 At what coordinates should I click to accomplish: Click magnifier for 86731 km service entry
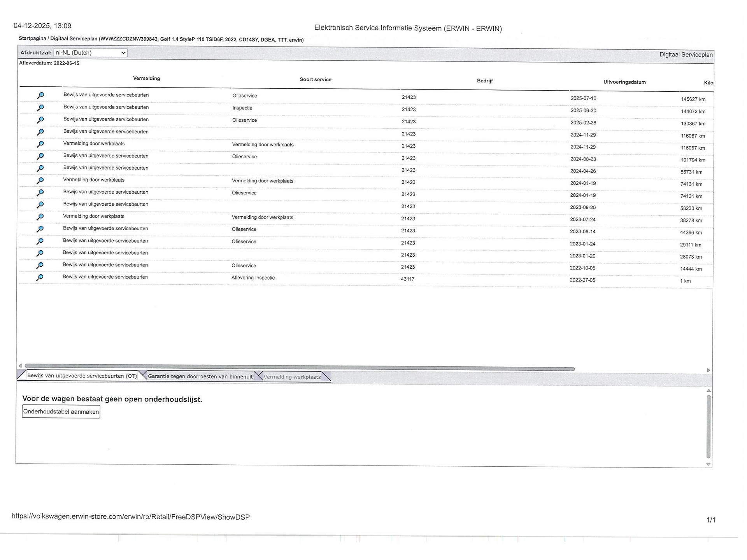click(40, 168)
